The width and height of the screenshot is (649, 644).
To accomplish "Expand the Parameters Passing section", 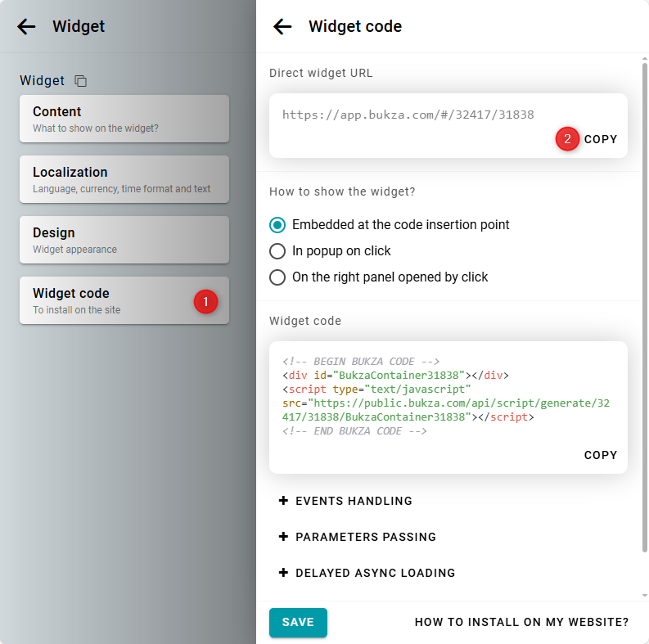I will [x=365, y=537].
